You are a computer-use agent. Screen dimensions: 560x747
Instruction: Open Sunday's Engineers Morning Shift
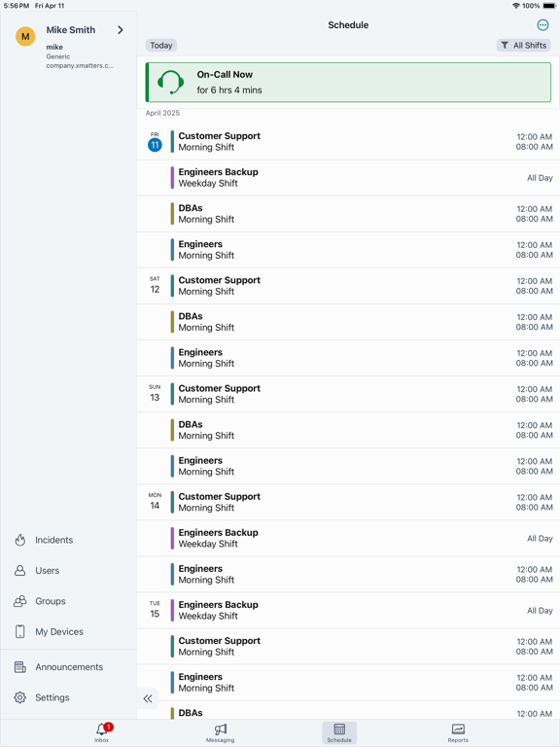coord(348,466)
